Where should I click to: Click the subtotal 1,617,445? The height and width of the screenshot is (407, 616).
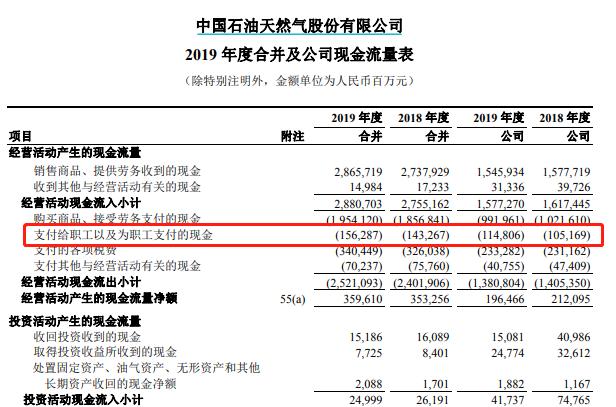click(566, 204)
